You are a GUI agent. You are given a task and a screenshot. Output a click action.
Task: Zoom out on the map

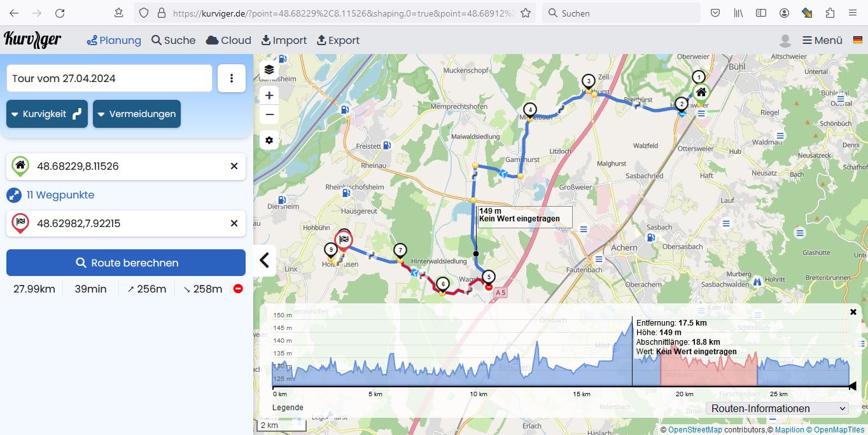pos(269,114)
